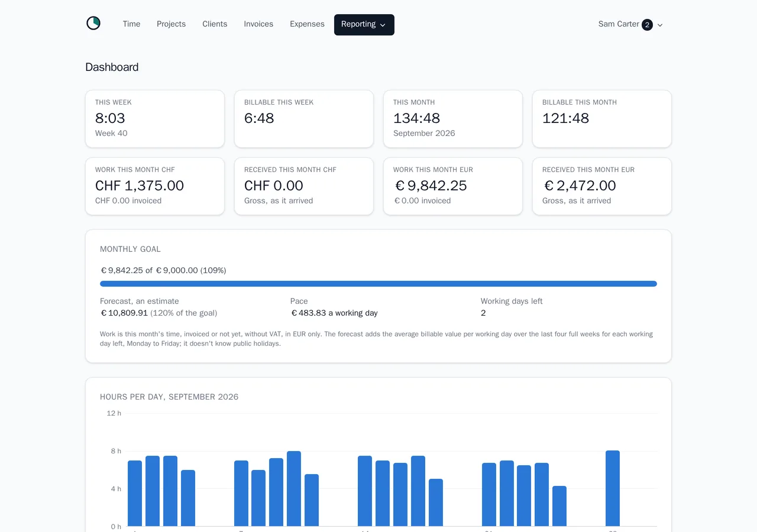Select the Billable This Week card
The image size is (757, 532).
point(304,119)
